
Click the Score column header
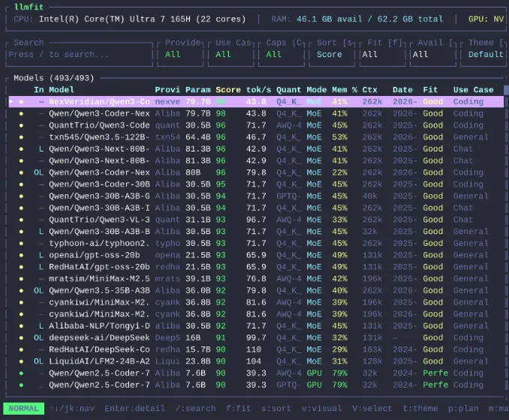228,90
